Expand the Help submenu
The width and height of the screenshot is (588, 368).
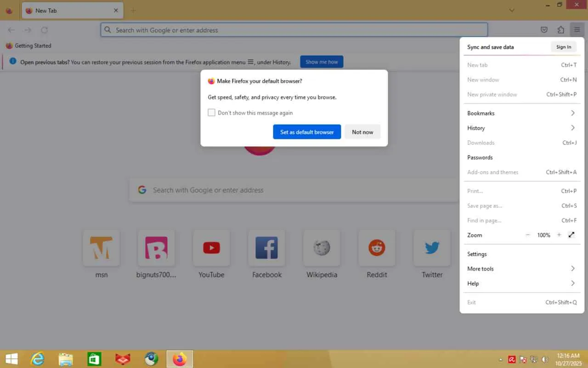click(x=522, y=283)
